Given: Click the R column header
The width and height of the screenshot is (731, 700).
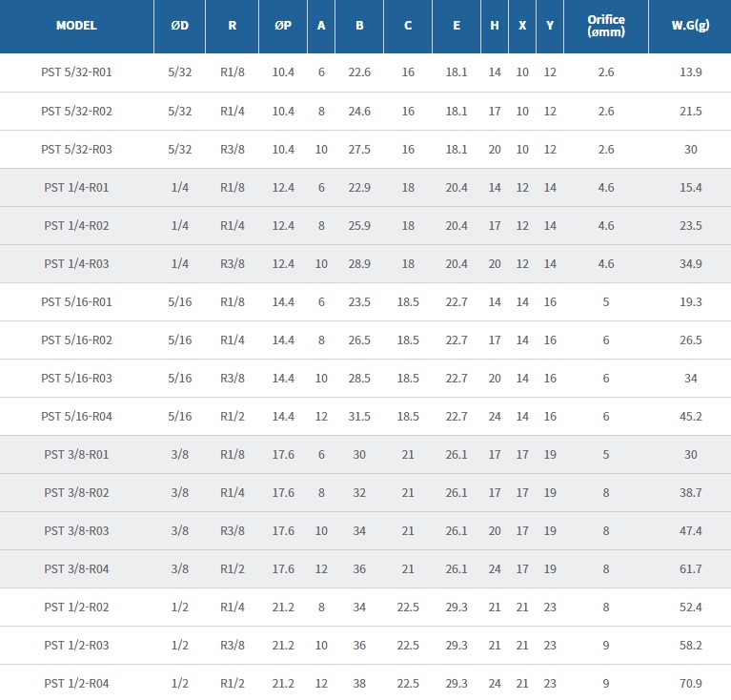Looking at the screenshot, I should click(x=233, y=26).
